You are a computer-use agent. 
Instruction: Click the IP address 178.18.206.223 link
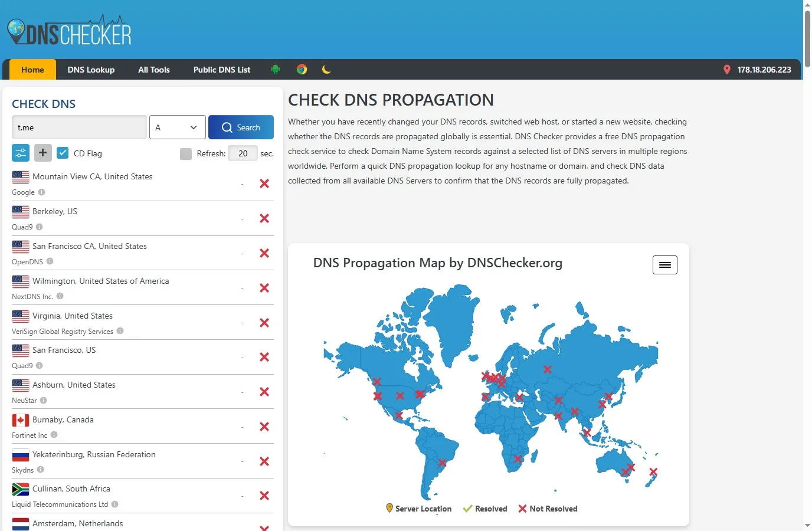764,70
